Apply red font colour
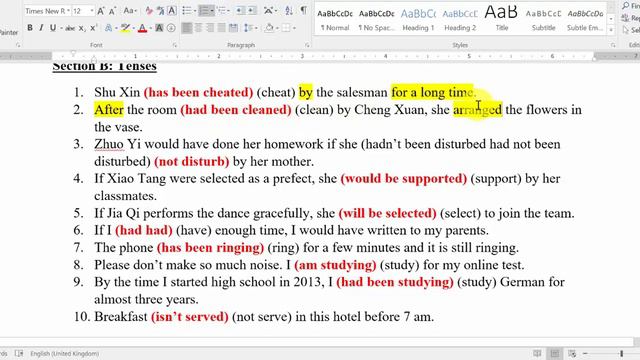 coord(142,28)
